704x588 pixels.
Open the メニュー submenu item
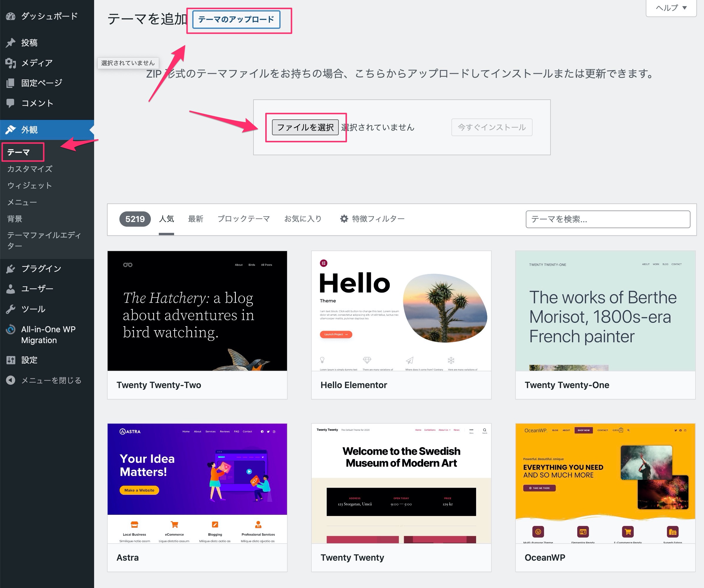pyautogui.click(x=22, y=202)
